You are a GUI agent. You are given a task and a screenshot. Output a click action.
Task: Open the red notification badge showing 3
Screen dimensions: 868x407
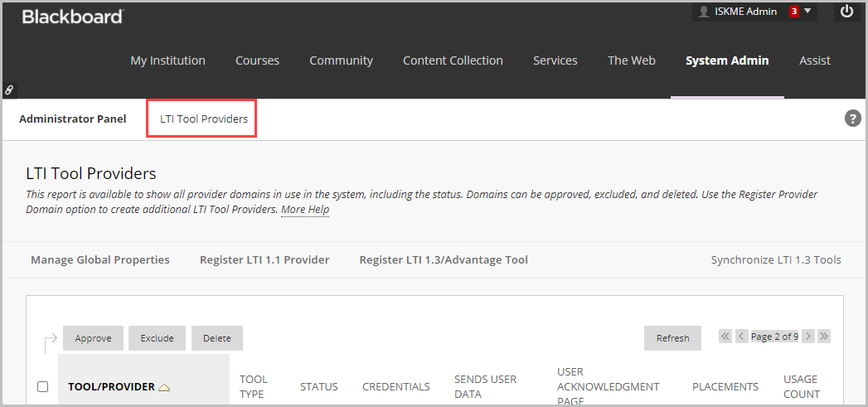pos(794,12)
